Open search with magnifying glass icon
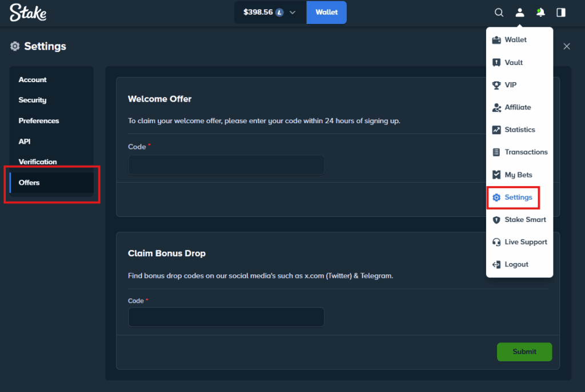The width and height of the screenshot is (585, 392). [499, 13]
